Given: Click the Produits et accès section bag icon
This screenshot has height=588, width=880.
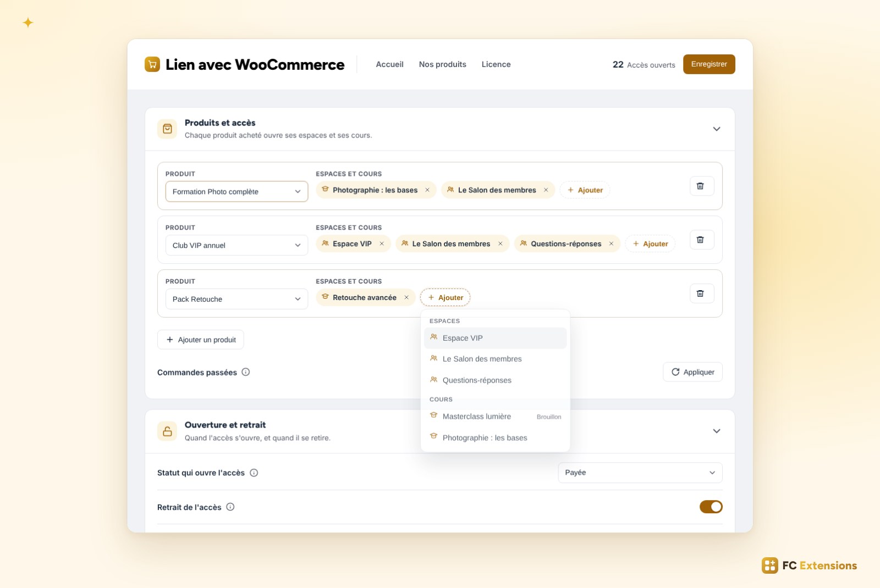Looking at the screenshot, I should (x=168, y=129).
